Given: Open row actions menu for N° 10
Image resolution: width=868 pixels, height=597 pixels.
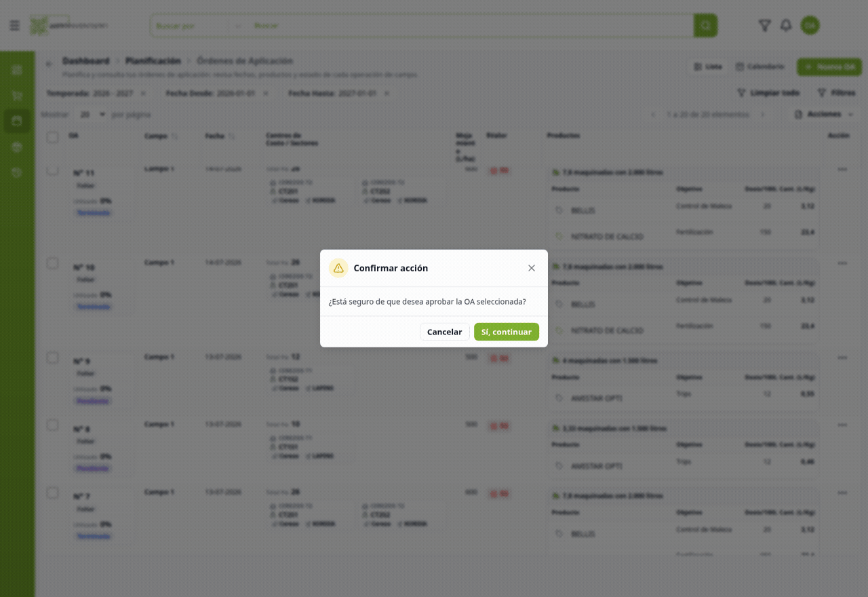Looking at the screenshot, I should click(843, 263).
